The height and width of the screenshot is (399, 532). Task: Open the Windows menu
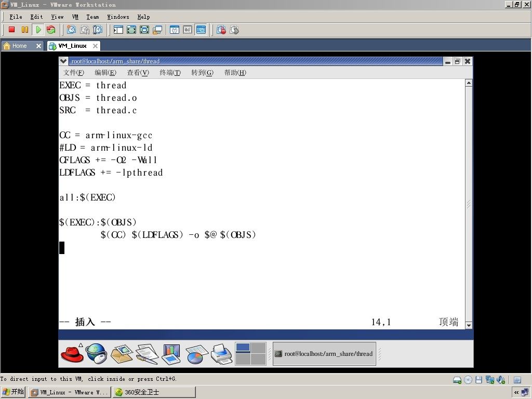[118, 17]
